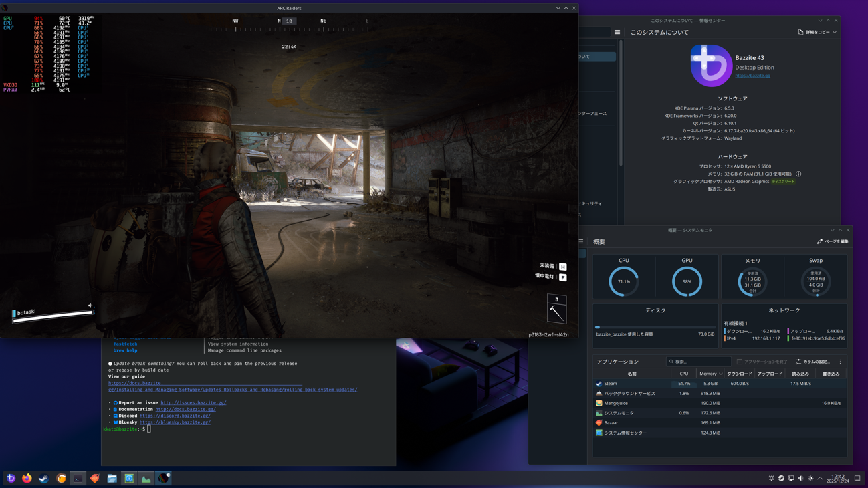The width and height of the screenshot is (868, 488).
Task: Open Steam from the taskbar
Action: coord(43,479)
